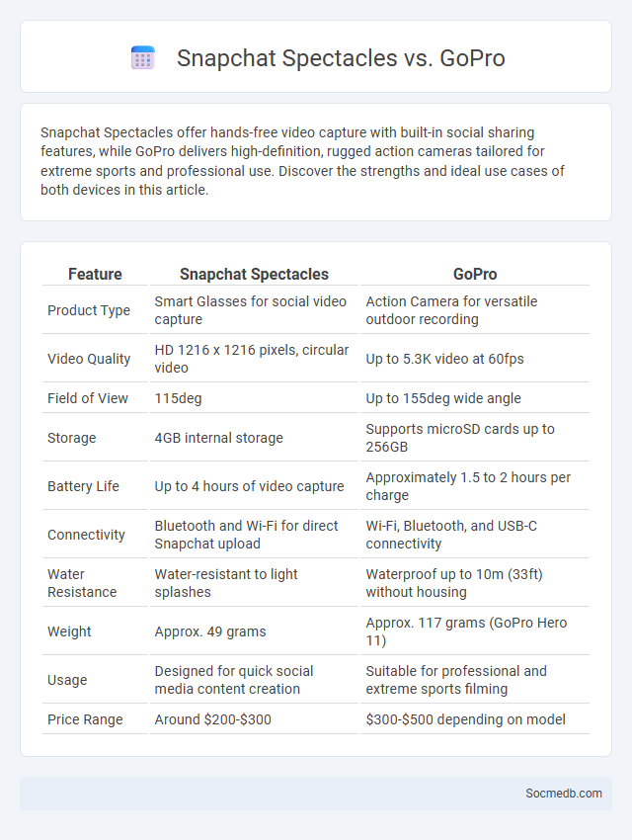Click the Snapchat Spectacles column header
Viewport: 632px width, 840px height.
pyautogui.click(x=254, y=274)
